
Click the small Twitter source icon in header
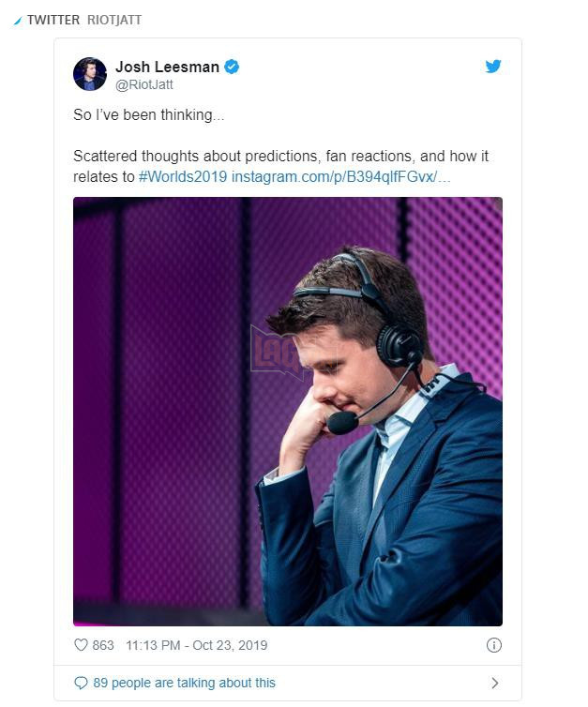(18, 21)
